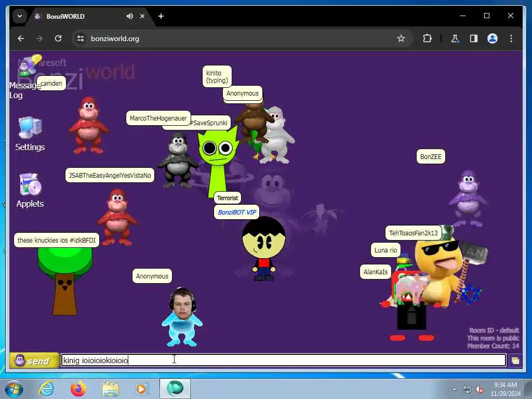Reload the bonziworld.org page
The width and height of the screenshot is (532, 399).
click(58, 38)
